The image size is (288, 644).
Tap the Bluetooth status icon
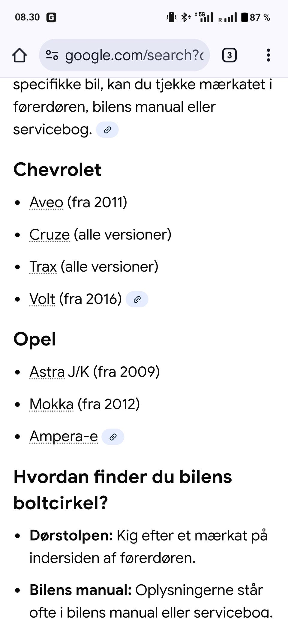click(x=185, y=17)
